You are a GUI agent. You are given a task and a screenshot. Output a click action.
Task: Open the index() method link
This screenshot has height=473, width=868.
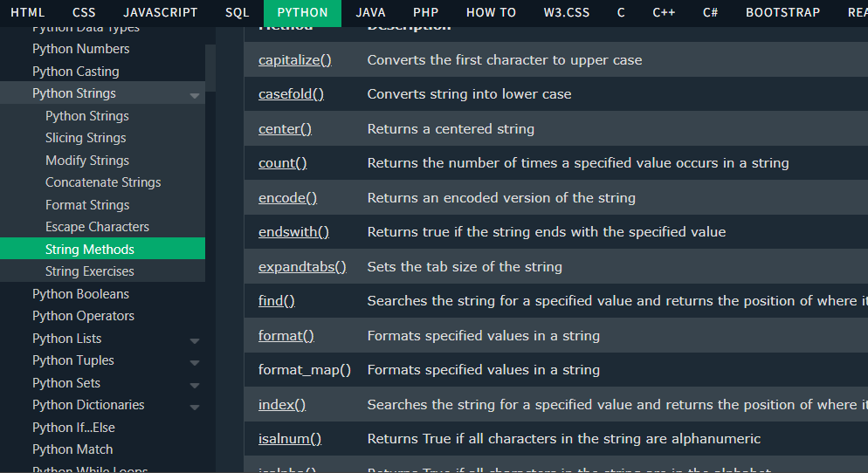tap(282, 405)
